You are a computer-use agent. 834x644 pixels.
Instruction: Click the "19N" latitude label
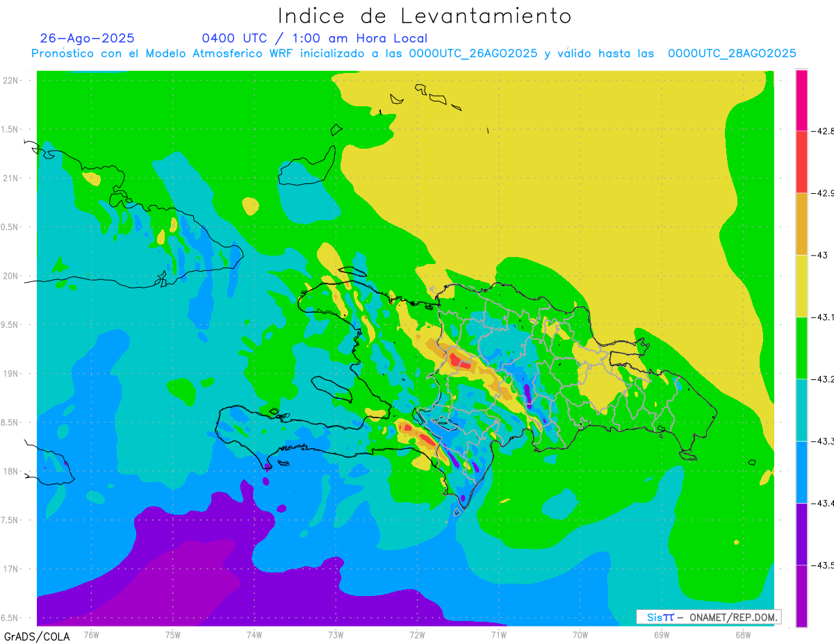11,373
